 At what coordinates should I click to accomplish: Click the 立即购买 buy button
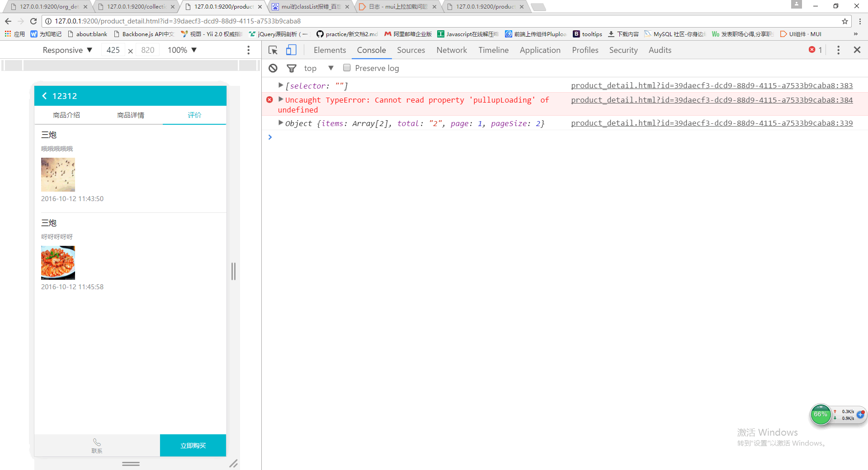pos(193,446)
